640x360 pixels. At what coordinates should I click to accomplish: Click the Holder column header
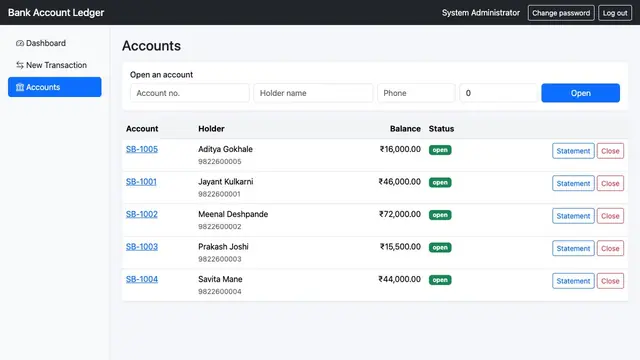pyautogui.click(x=211, y=129)
